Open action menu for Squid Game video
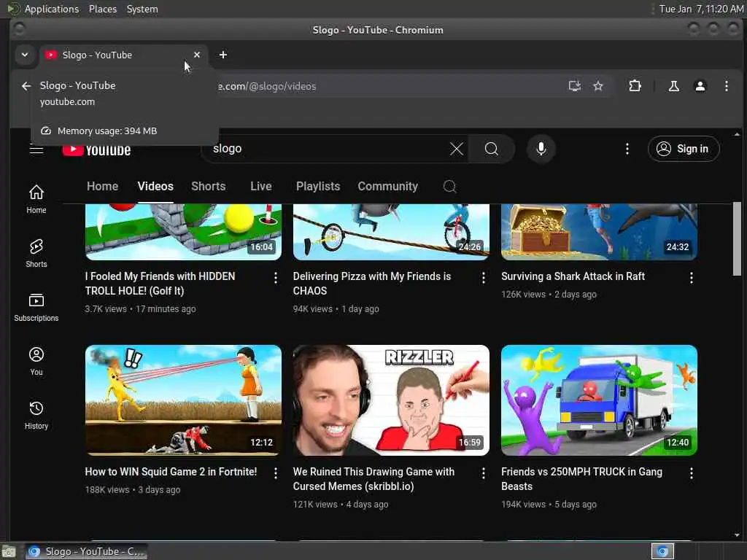This screenshot has height=560, width=747. pos(275,473)
